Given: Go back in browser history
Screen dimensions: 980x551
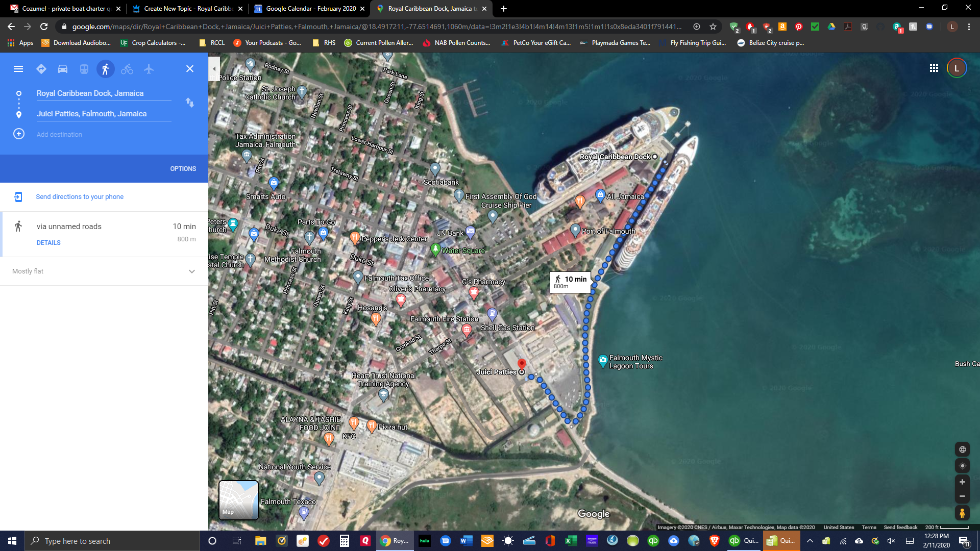Looking at the screenshot, I should click(x=11, y=27).
